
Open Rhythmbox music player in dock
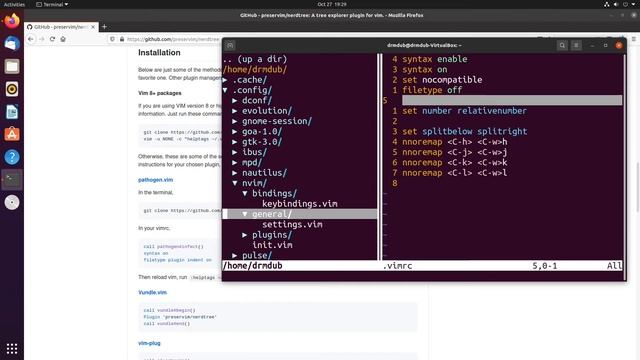(x=12, y=89)
